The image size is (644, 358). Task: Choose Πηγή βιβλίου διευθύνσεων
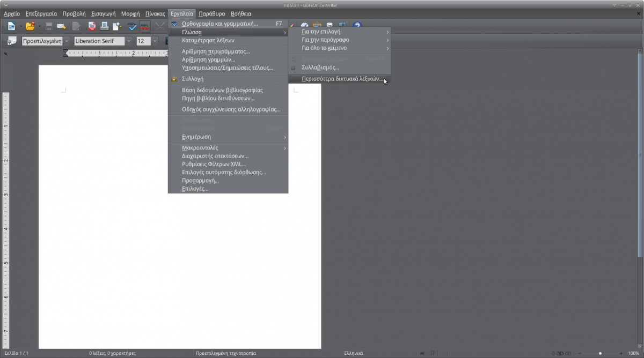[x=228, y=98]
